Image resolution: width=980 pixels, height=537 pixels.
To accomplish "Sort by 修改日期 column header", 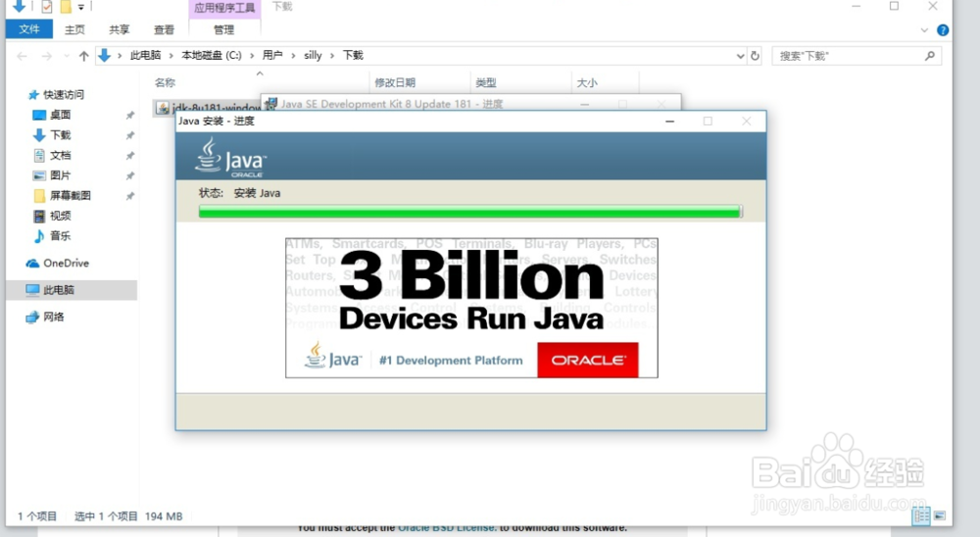I will coord(395,82).
